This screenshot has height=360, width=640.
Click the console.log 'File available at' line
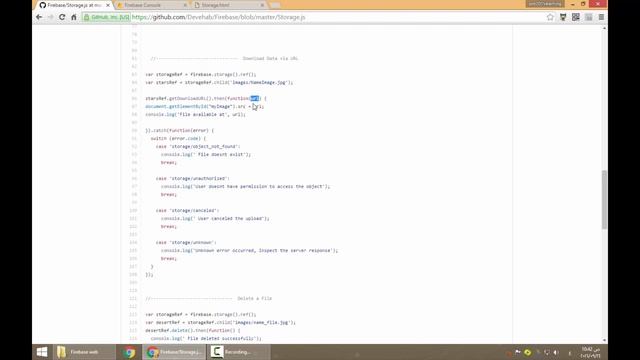pyautogui.click(x=196, y=115)
